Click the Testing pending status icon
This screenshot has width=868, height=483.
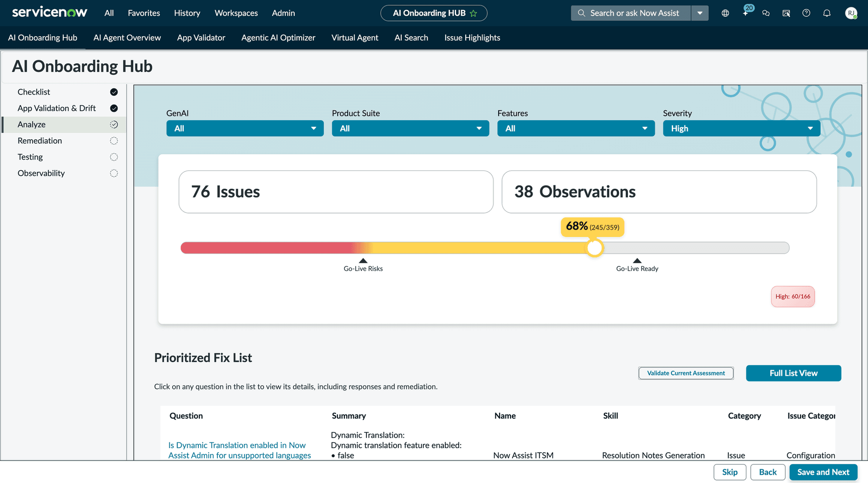click(x=114, y=157)
